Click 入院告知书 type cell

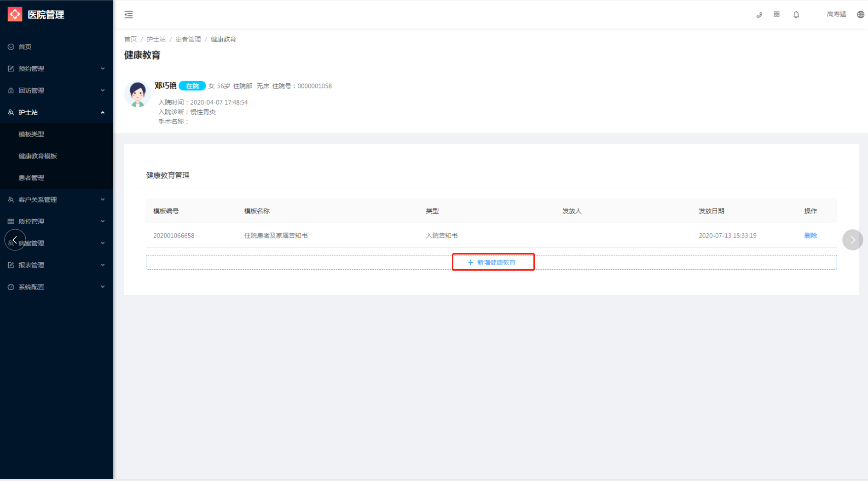tap(441, 236)
